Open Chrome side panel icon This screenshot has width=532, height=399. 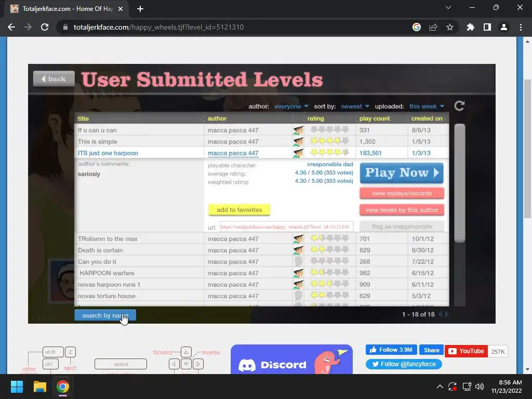pyautogui.click(x=487, y=27)
